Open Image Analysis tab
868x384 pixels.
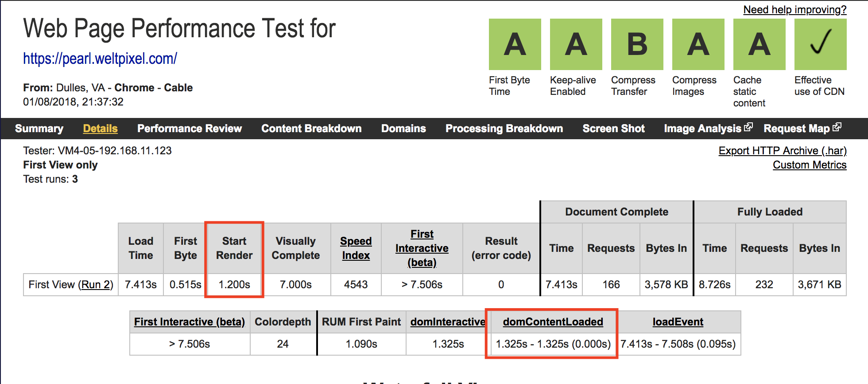click(x=702, y=129)
